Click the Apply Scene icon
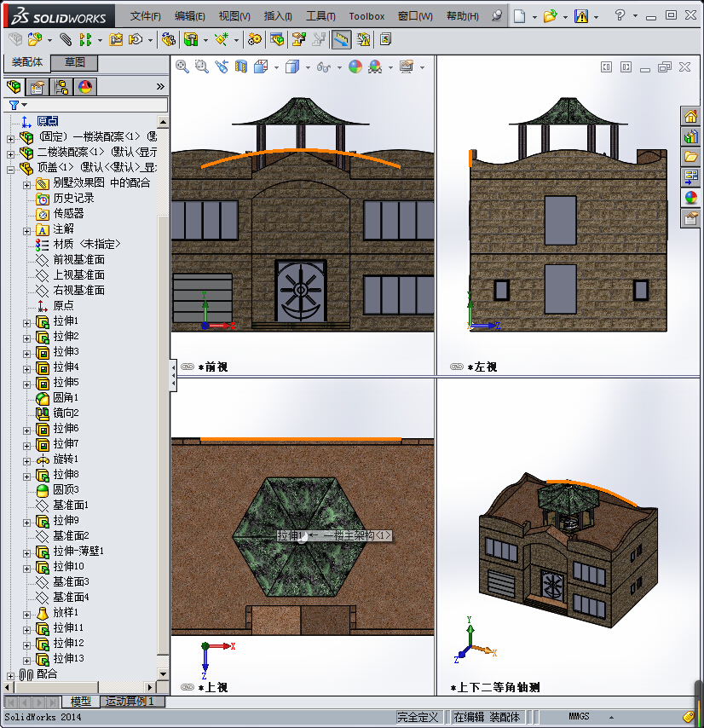 coord(375,66)
